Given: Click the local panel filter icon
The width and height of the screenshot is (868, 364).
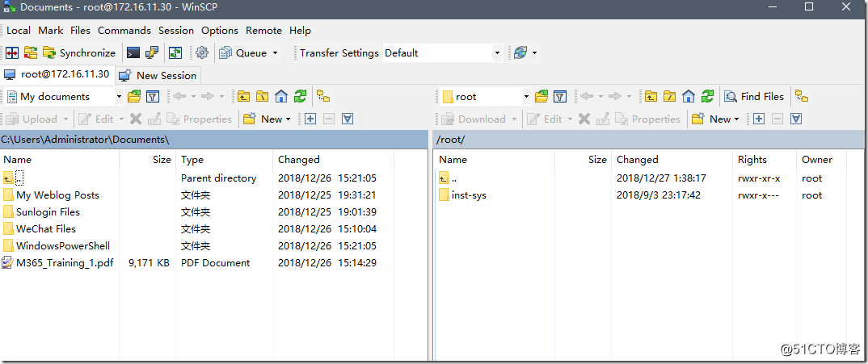Looking at the screenshot, I should tap(153, 97).
